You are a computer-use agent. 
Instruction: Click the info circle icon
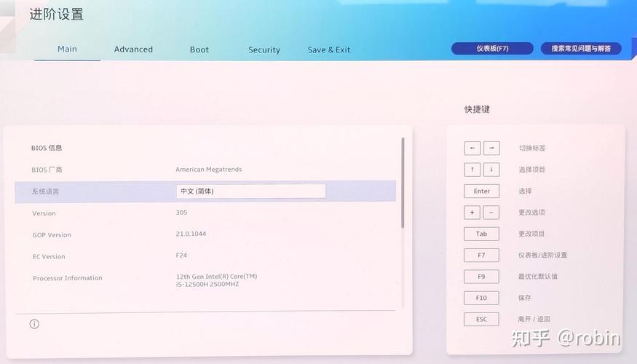(34, 324)
